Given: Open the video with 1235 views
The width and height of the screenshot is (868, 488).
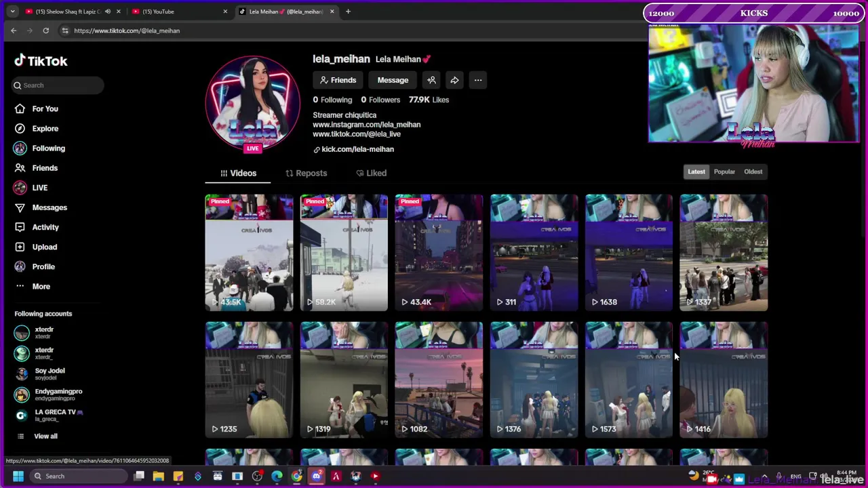Looking at the screenshot, I should pos(250,380).
